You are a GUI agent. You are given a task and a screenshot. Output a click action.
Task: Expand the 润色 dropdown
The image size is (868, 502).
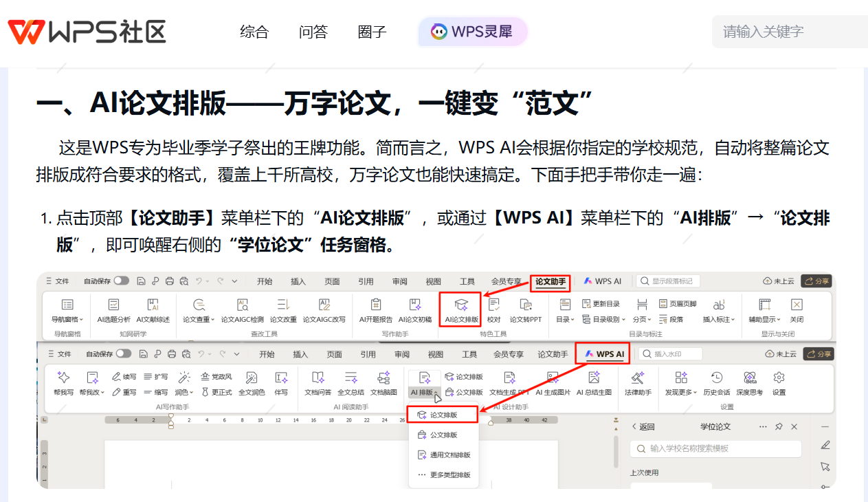tap(184, 383)
